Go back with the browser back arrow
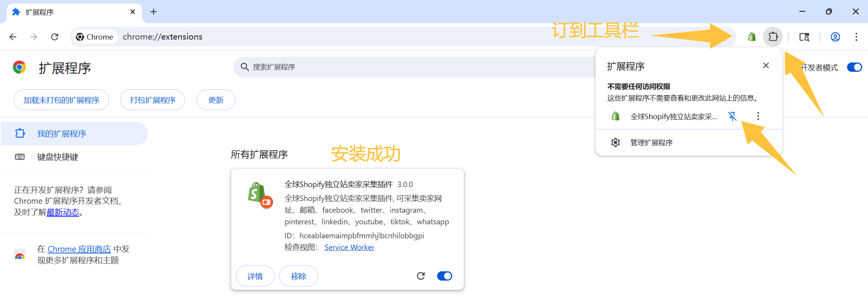 (x=13, y=37)
